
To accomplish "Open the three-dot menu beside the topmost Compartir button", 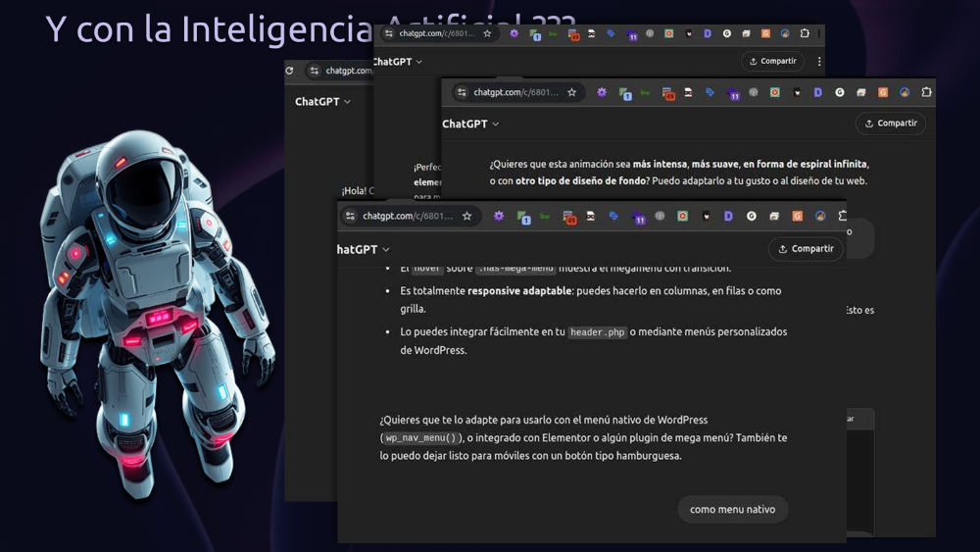I will [818, 61].
